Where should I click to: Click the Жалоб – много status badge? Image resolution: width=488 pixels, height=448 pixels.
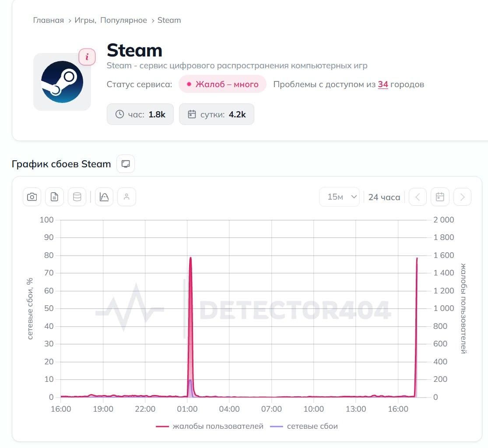pyautogui.click(x=222, y=84)
